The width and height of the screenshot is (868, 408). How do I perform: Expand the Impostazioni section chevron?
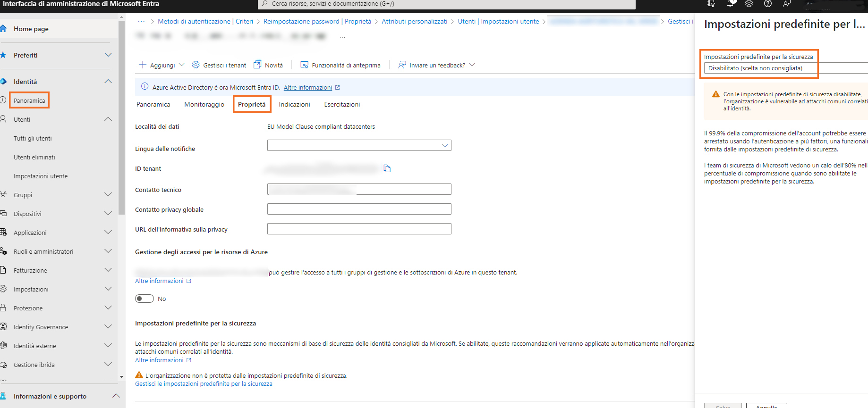108,289
